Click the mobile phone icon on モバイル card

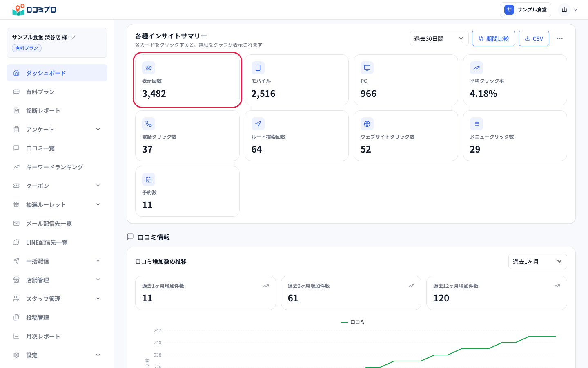point(258,68)
